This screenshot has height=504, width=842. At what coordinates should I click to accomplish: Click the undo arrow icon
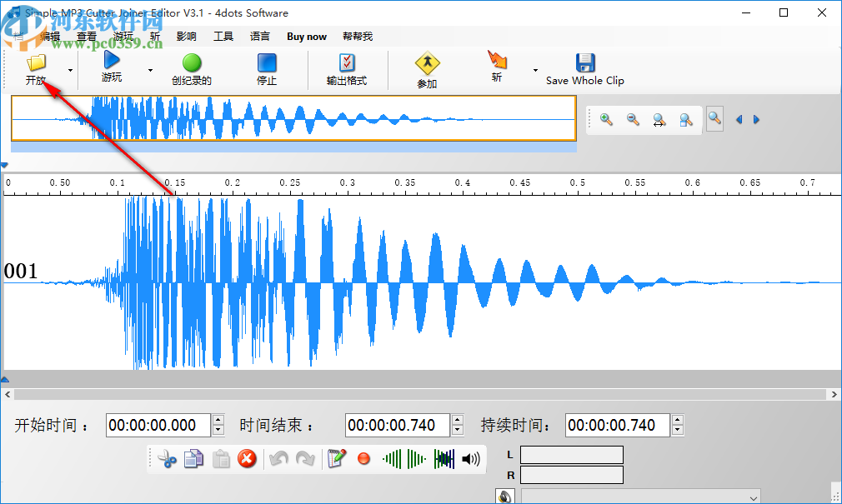coord(278,458)
